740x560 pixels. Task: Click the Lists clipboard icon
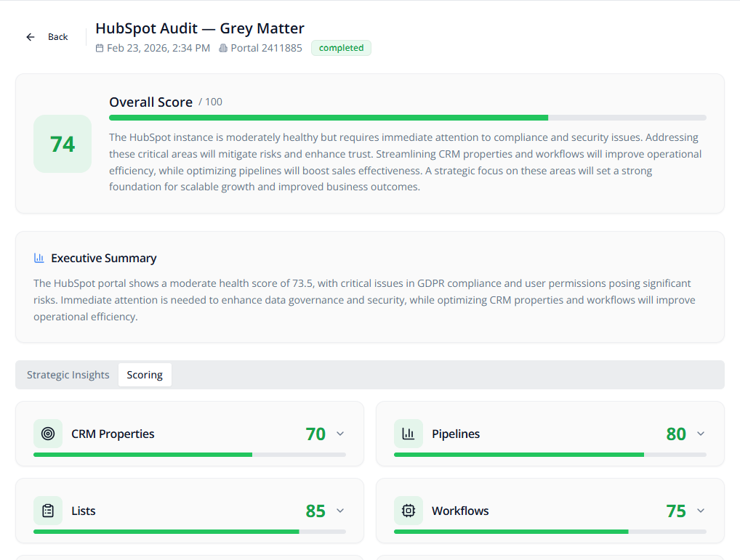point(48,511)
